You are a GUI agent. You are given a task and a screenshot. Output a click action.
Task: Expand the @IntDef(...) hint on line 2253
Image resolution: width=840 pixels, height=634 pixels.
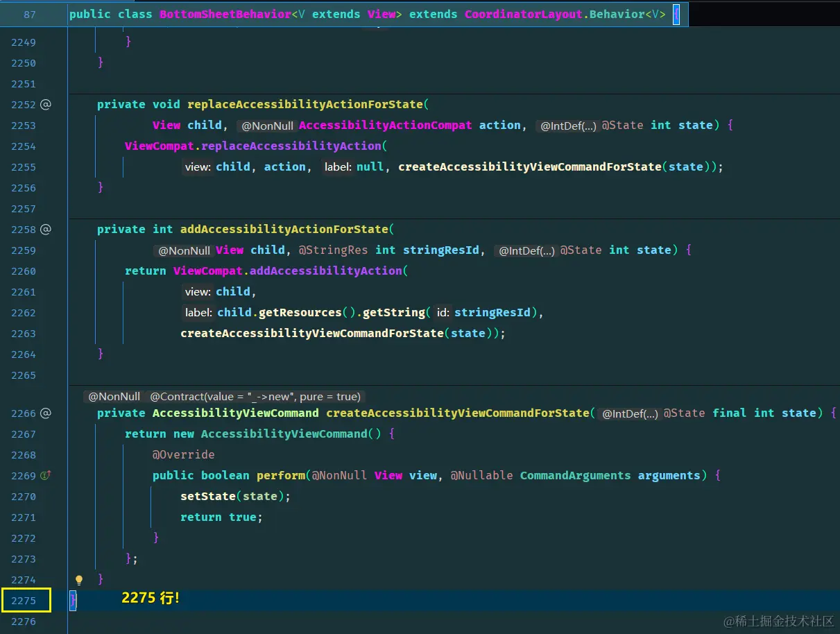[x=567, y=126]
